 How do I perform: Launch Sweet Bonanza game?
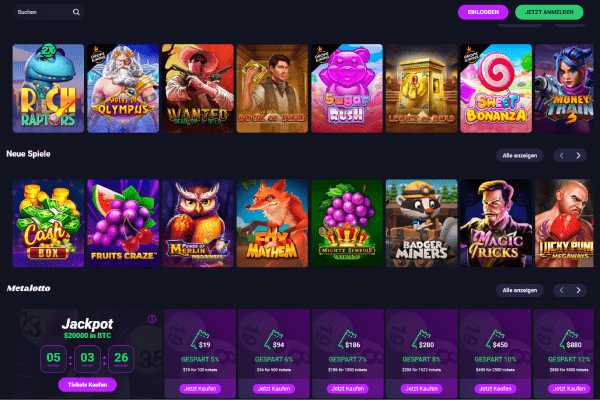(x=496, y=88)
